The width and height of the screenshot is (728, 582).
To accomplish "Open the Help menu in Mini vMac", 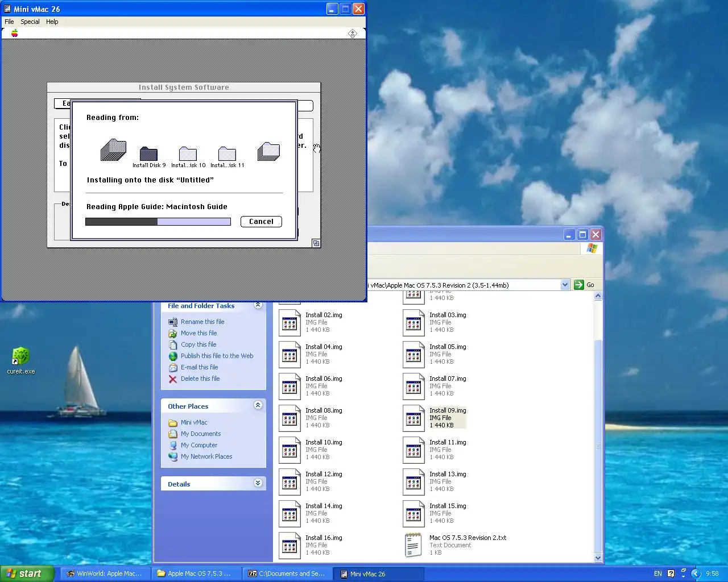I will pyautogui.click(x=52, y=22).
